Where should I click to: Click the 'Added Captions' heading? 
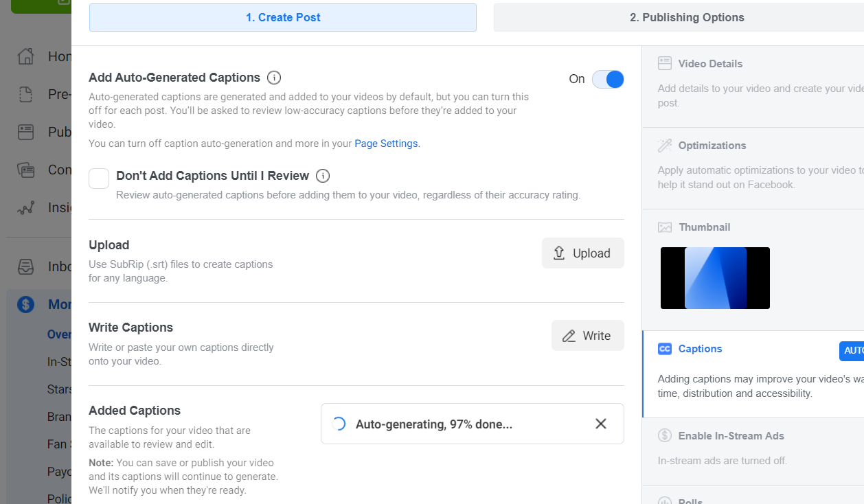pos(135,411)
